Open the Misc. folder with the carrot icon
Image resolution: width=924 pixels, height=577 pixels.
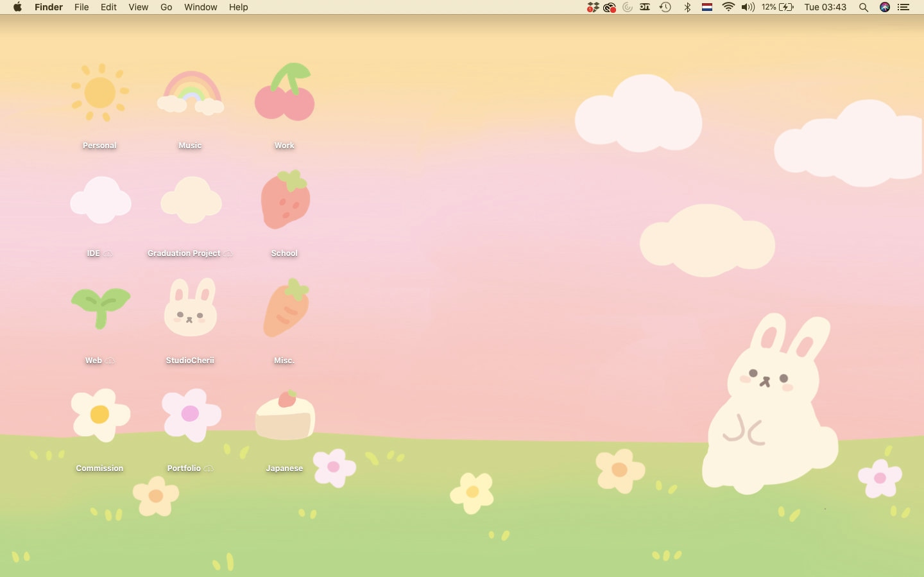click(284, 308)
